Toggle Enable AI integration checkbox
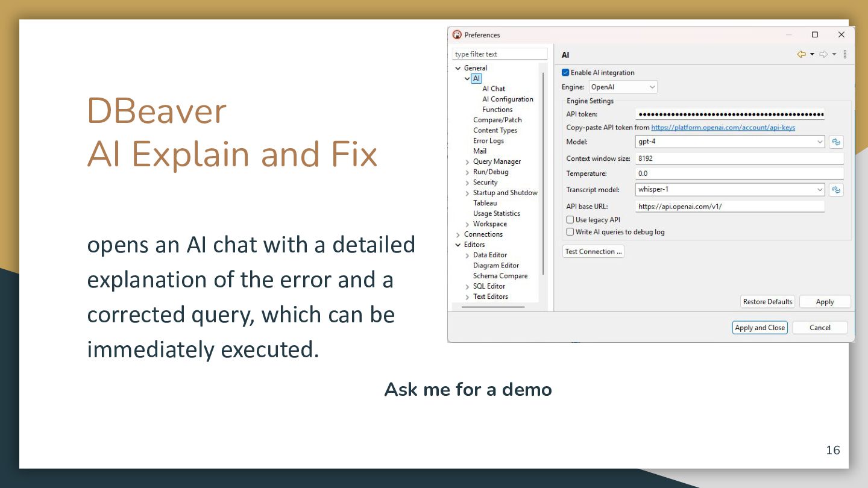This screenshot has width=868, height=488. (x=565, y=73)
